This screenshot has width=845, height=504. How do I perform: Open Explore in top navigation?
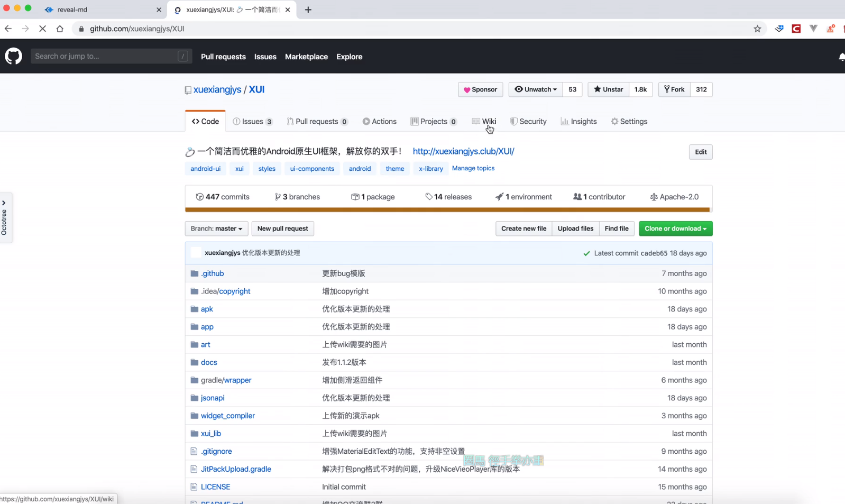point(349,57)
